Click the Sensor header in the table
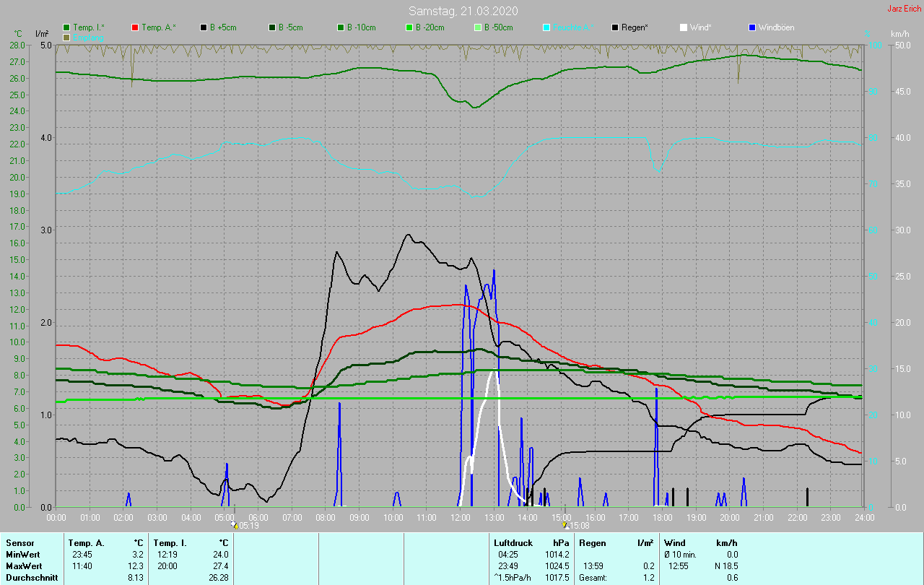Viewport: 924px width, 585px height. (x=19, y=542)
